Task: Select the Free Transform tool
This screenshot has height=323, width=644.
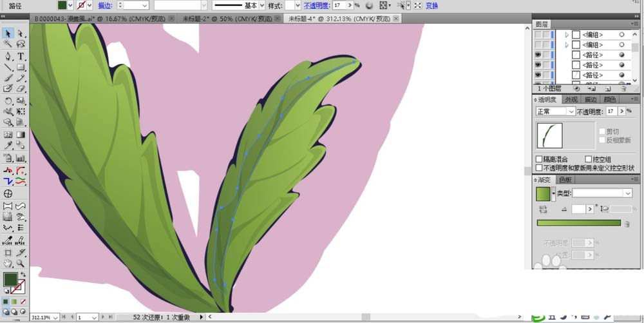Action: (21, 112)
